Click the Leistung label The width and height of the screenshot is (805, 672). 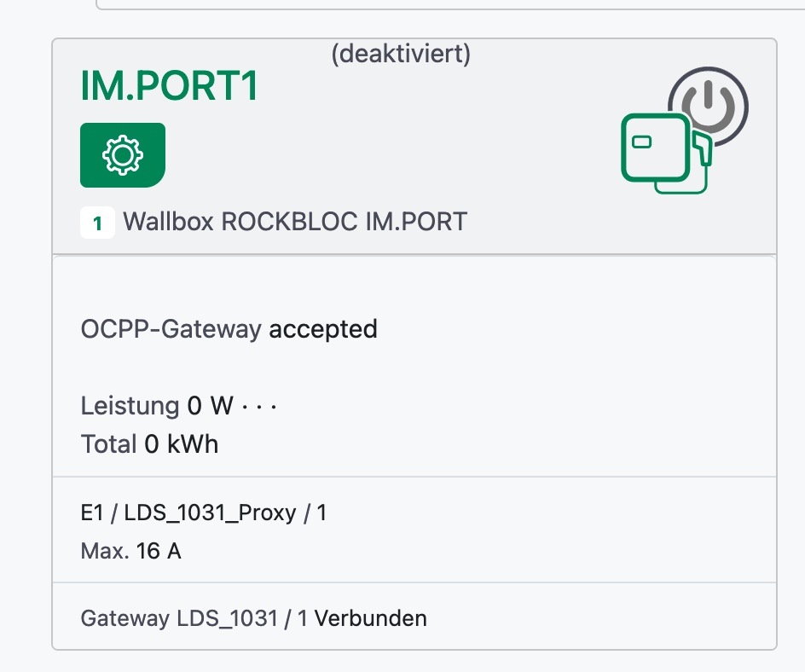click(130, 406)
